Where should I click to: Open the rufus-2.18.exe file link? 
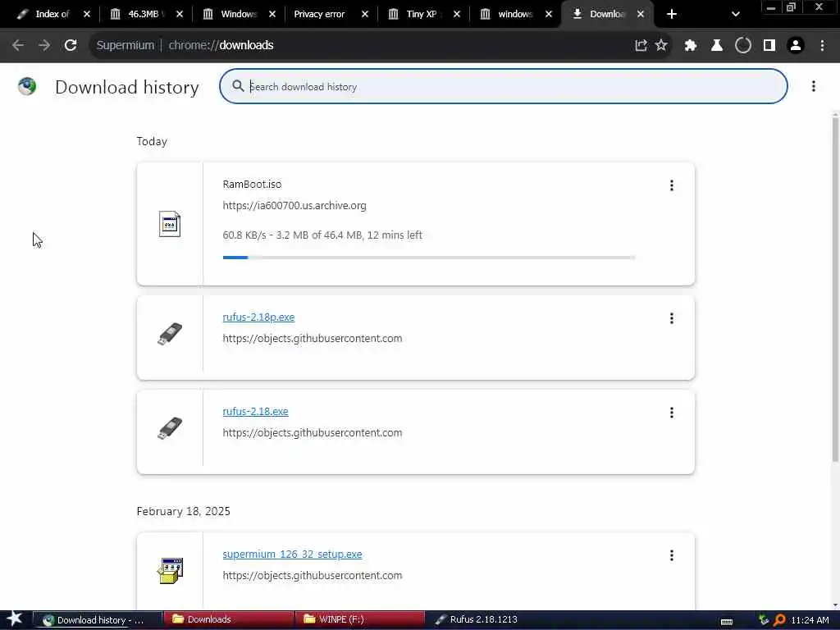tap(255, 412)
